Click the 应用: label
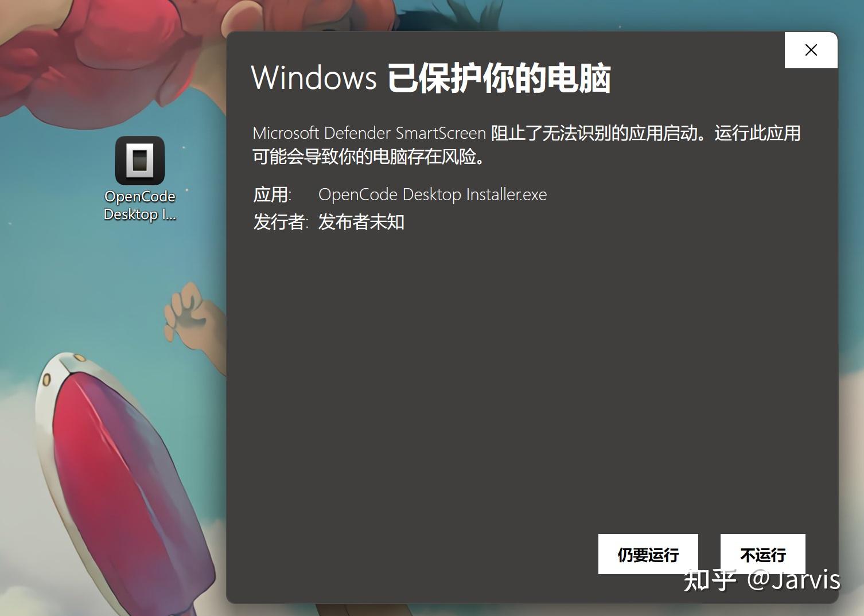Viewport: 864px width, 616px height. (273, 194)
